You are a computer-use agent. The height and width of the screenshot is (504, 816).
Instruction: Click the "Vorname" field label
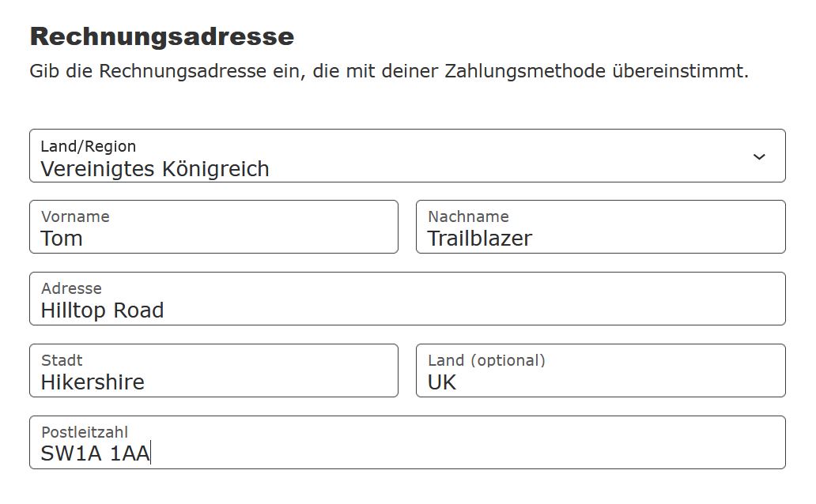[75, 216]
